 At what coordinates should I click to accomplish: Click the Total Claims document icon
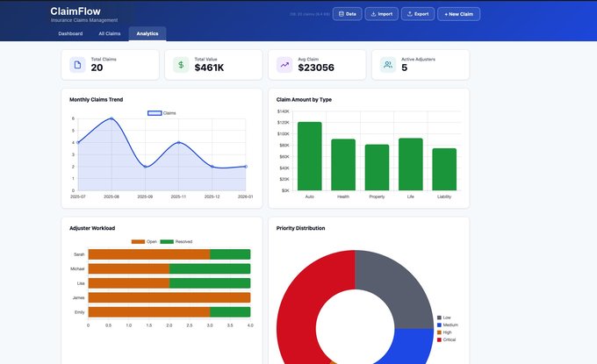point(77,65)
